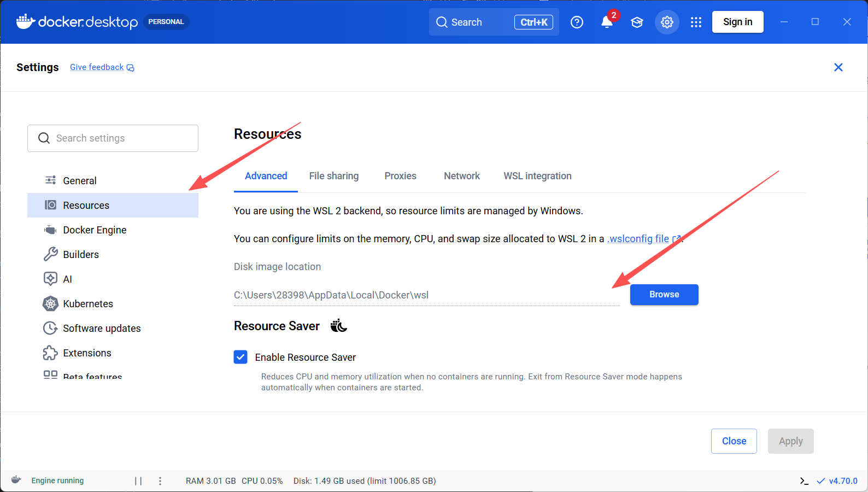The height and width of the screenshot is (492, 868).
Task: Open the Network tab
Action: click(462, 176)
